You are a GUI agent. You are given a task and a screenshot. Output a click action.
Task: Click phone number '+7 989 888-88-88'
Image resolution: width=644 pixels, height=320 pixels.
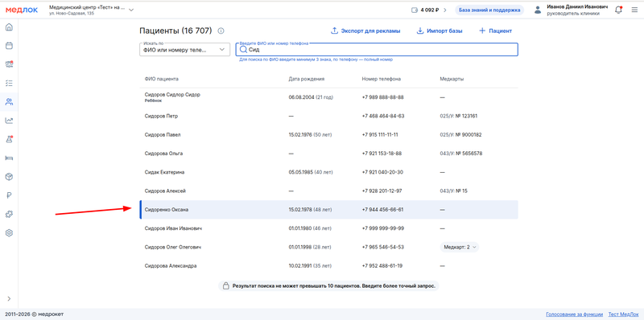pyautogui.click(x=383, y=97)
